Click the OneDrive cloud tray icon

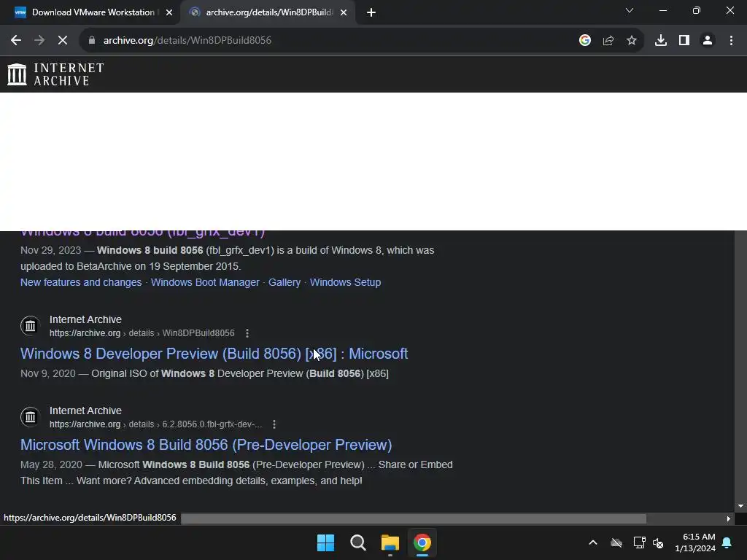[616, 542]
